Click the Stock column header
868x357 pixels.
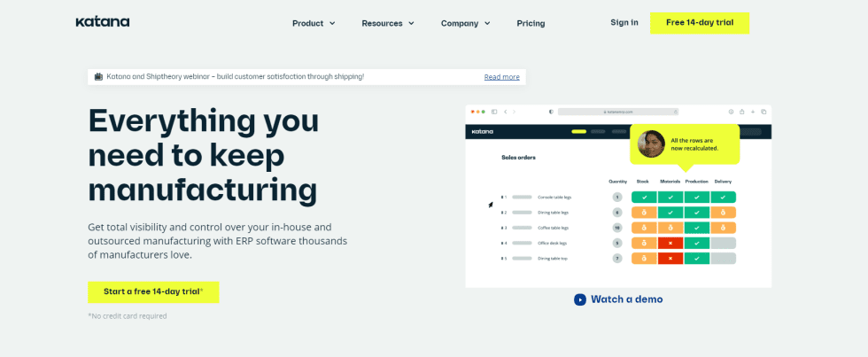(643, 182)
